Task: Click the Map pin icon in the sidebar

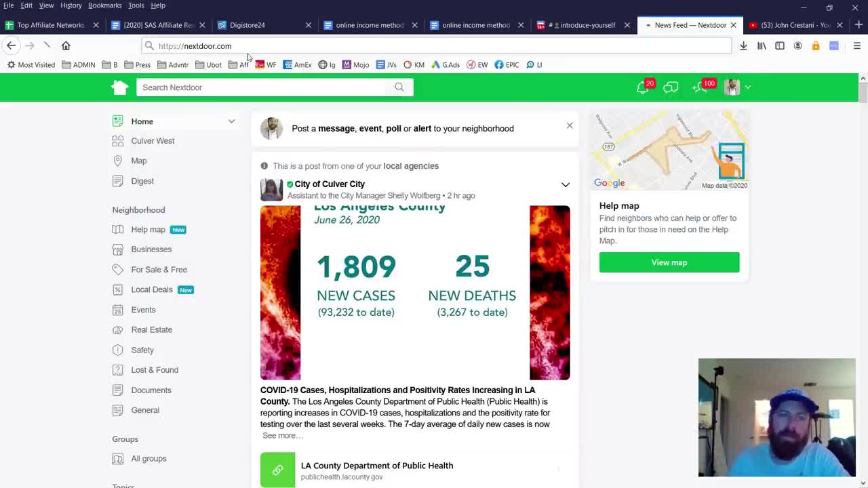Action: (118, 161)
